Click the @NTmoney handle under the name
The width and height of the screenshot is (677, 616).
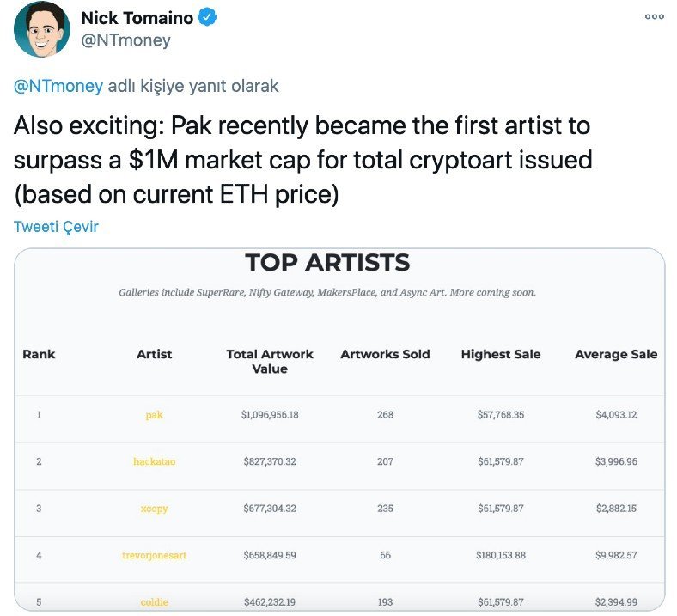[x=125, y=40]
